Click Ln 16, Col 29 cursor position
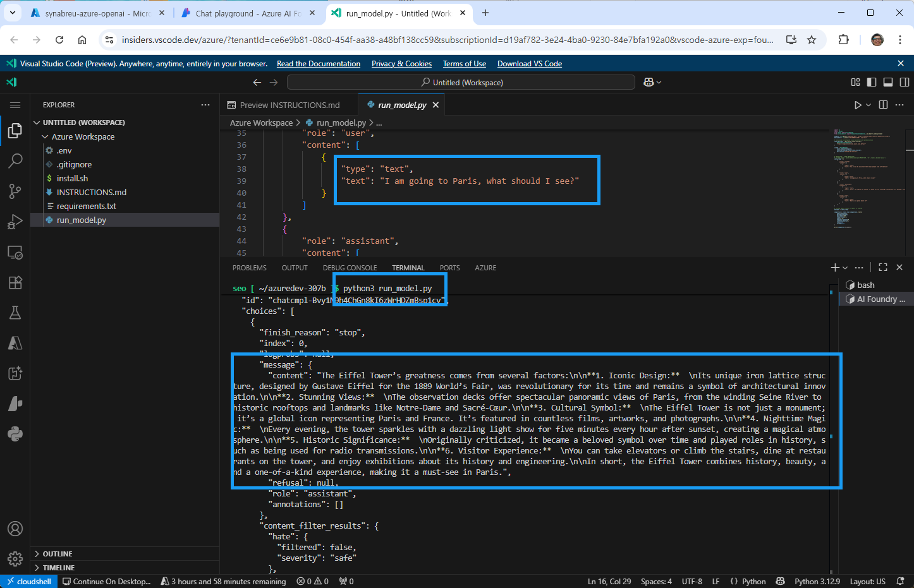 click(x=609, y=581)
